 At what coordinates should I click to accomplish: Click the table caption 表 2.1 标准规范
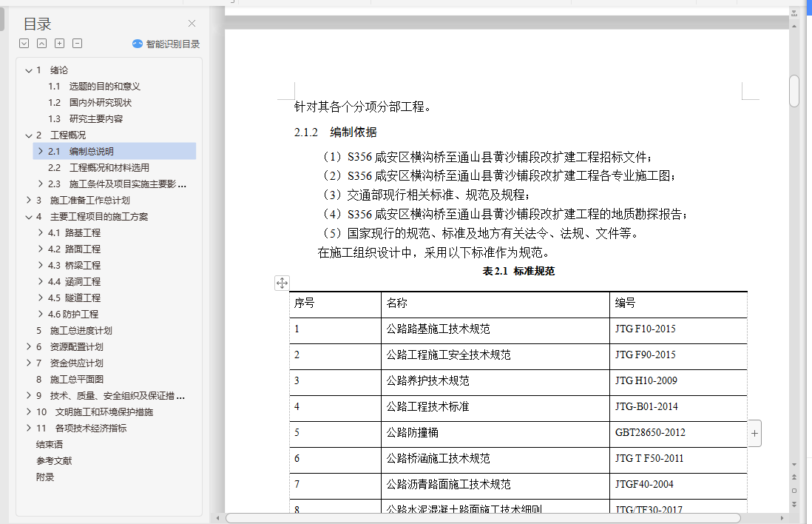pyautogui.click(x=518, y=271)
